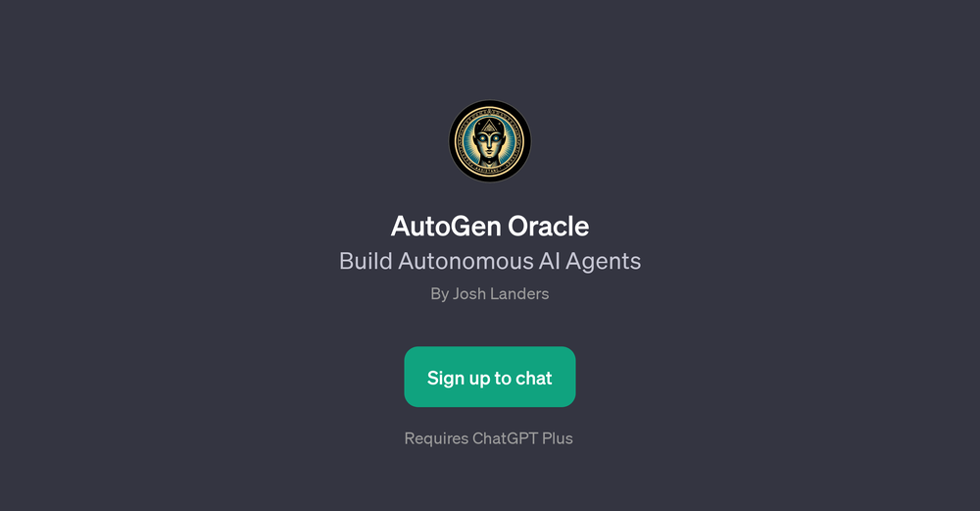Image resolution: width=980 pixels, height=511 pixels.
Task: Click the word Requires under the button
Action: 436,439
